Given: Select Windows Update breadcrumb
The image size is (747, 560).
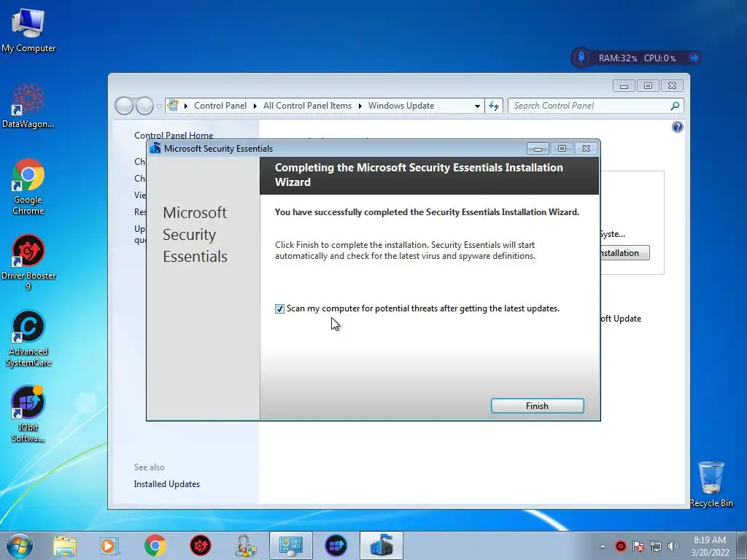Looking at the screenshot, I should click(401, 106).
